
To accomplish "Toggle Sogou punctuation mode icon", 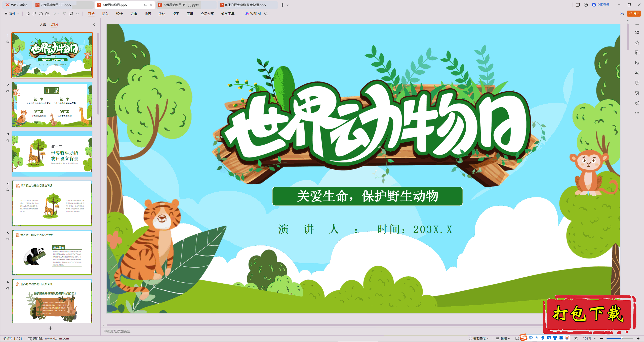I will coord(537,338).
